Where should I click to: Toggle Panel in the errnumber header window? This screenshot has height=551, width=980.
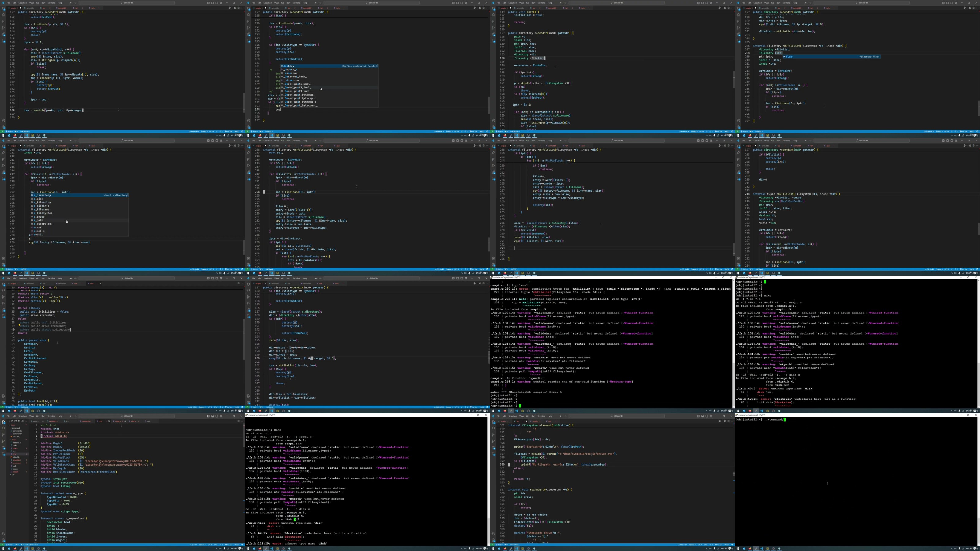click(x=213, y=278)
